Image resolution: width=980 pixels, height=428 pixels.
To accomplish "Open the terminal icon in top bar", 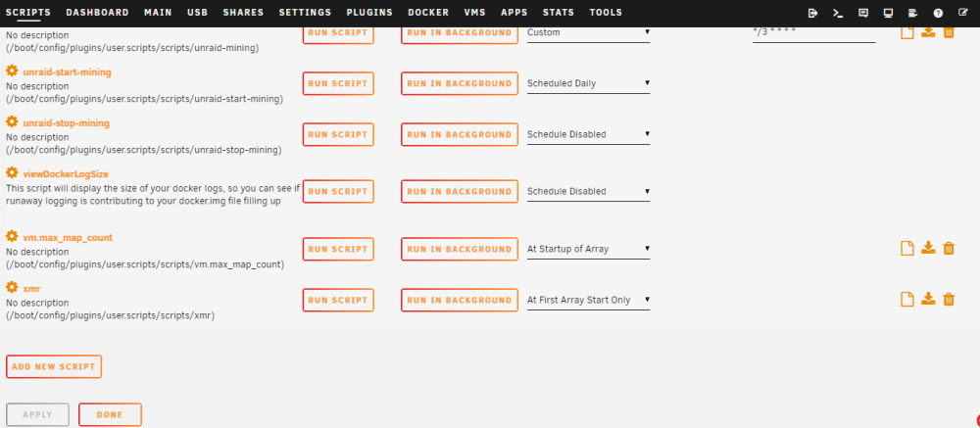I will tap(838, 13).
